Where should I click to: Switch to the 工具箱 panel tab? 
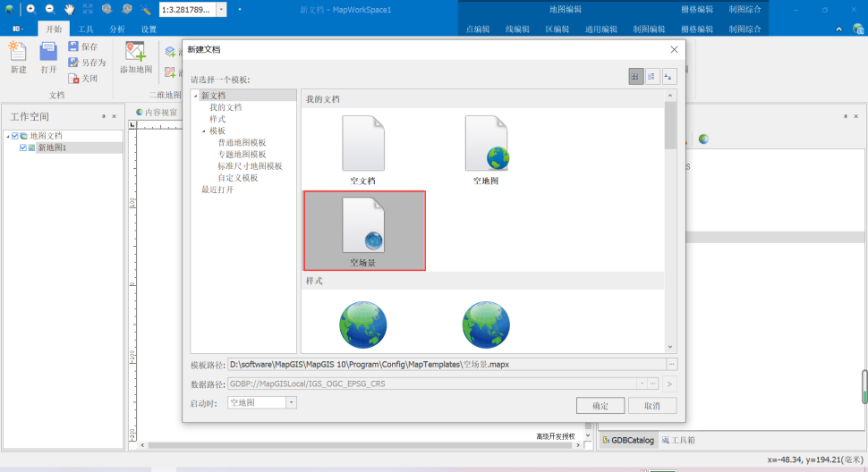coord(678,440)
